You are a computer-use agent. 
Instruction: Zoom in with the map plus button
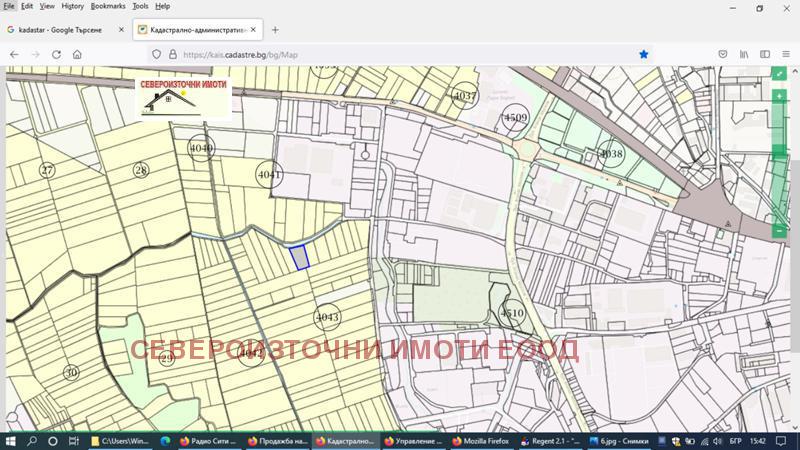pyautogui.click(x=779, y=96)
